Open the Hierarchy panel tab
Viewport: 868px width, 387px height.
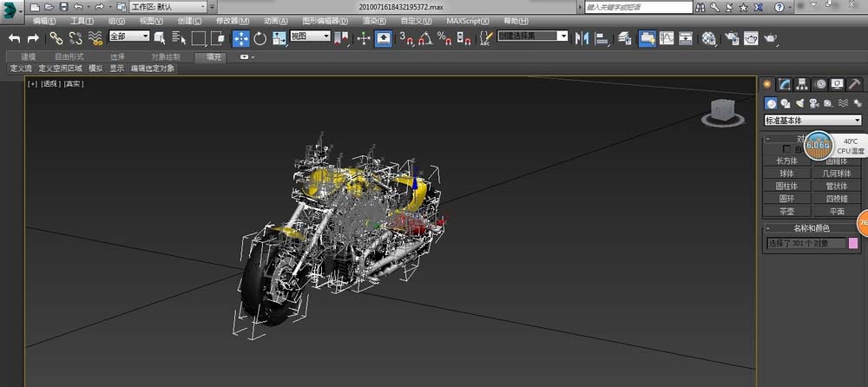click(x=801, y=84)
